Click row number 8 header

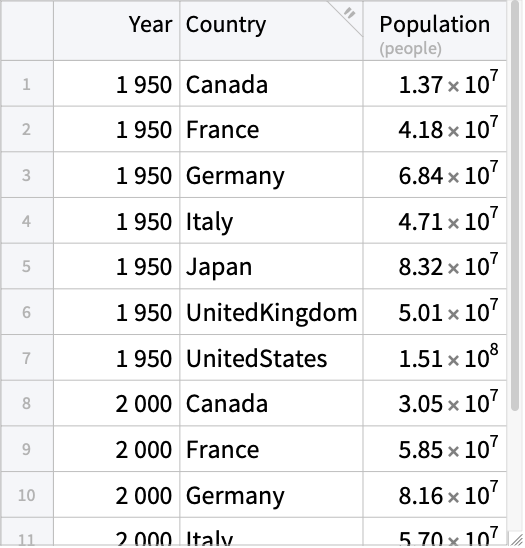pyautogui.click(x=27, y=403)
